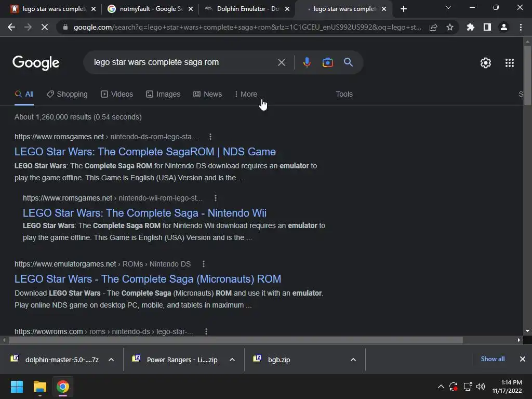Click the wowroms.com result URL

[104, 331]
